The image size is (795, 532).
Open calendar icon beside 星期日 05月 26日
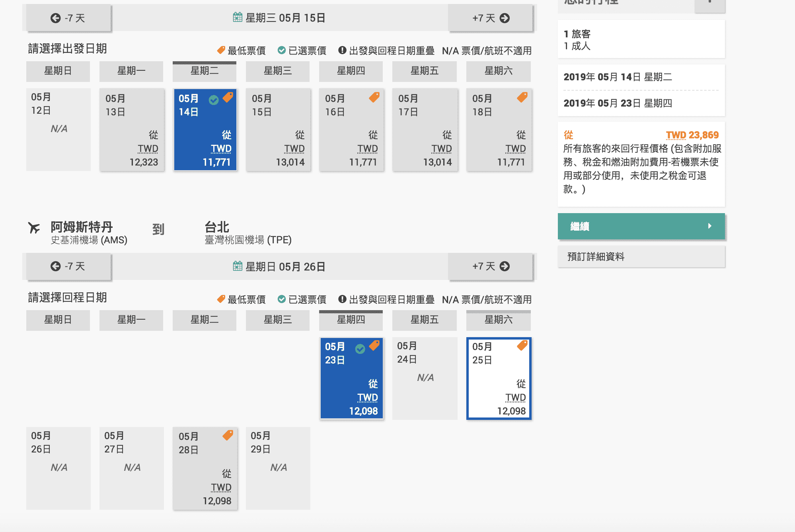click(x=238, y=266)
